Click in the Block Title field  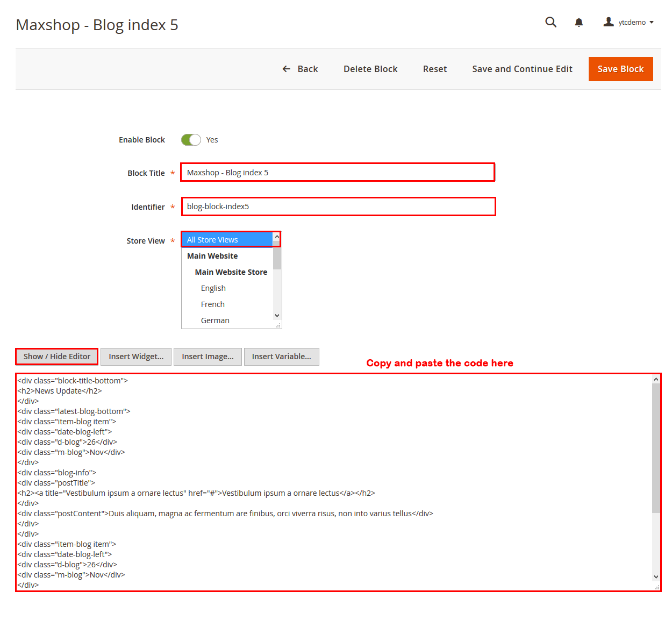tap(337, 173)
